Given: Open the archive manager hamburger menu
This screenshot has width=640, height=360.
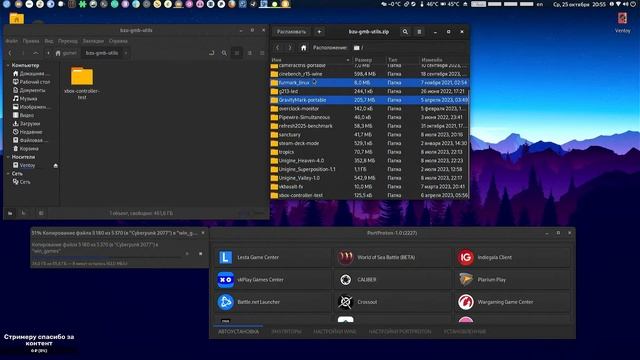Looking at the screenshot, I should 419,32.
